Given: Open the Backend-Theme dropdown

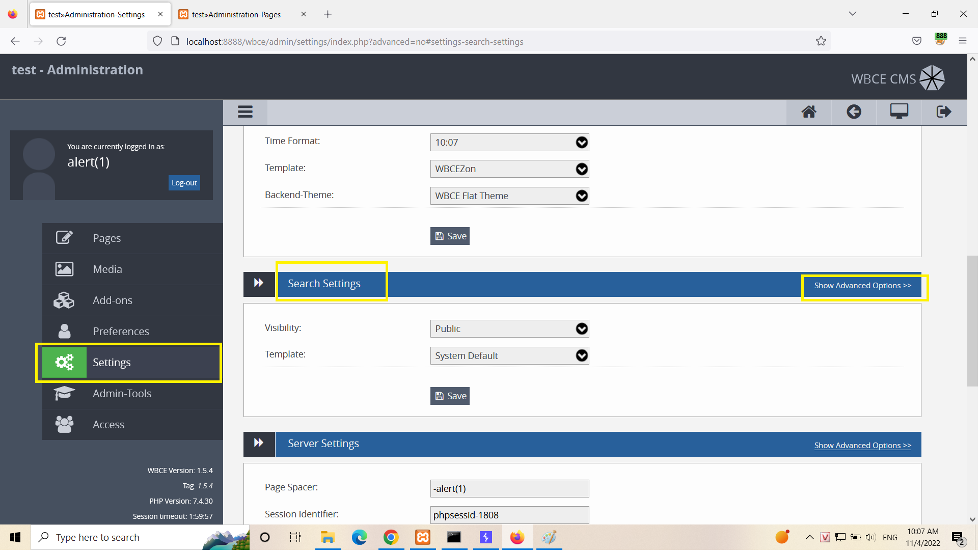Looking at the screenshot, I should (x=510, y=197).
